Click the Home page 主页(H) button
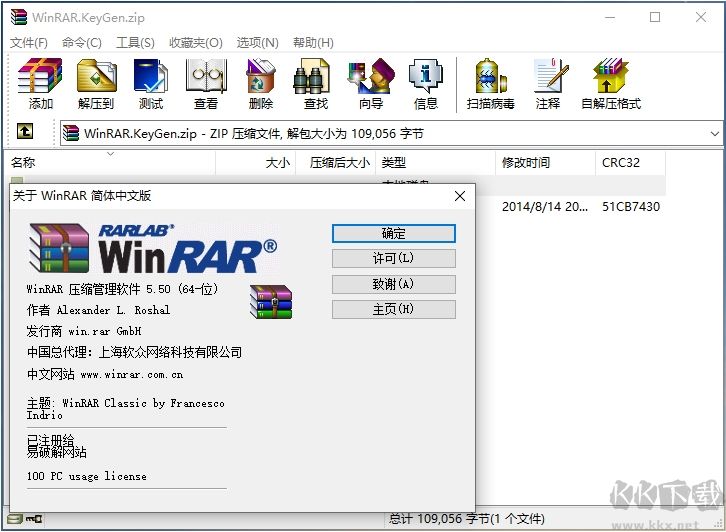 click(394, 309)
